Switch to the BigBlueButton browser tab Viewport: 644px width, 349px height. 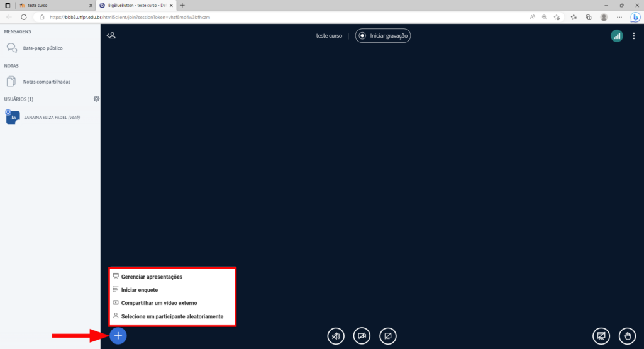[136, 5]
